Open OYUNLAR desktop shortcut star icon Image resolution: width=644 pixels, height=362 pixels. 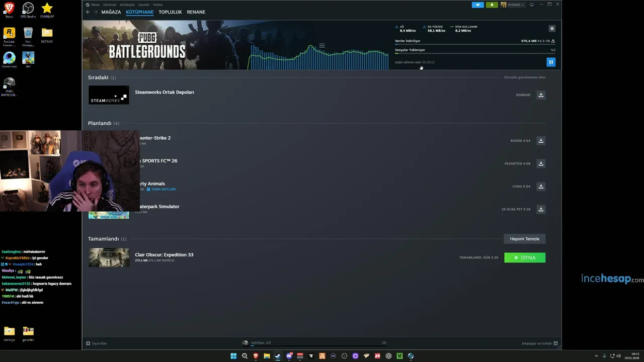point(47,10)
